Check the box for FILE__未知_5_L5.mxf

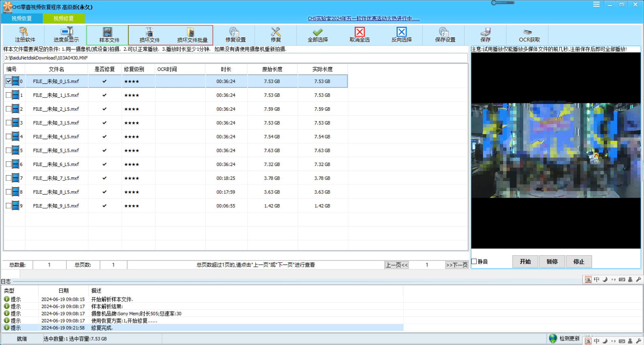pyautogui.click(x=9, y=151)
